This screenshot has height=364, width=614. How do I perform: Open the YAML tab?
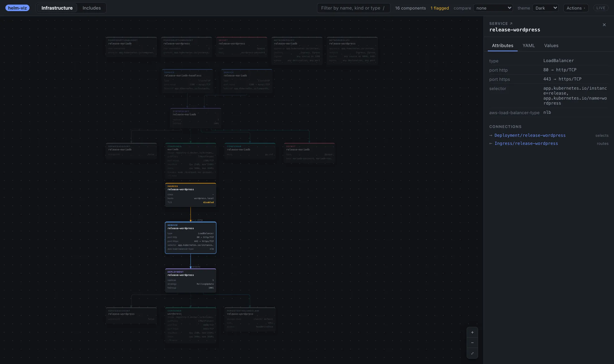(529, 45)
